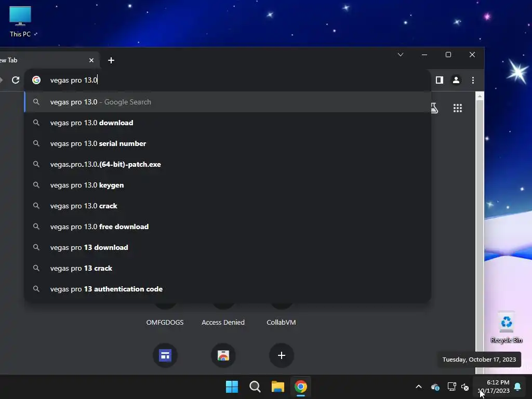Open the clock showing 6:12 PM
This screenshot has height=399, width=532.
point(494,387)
